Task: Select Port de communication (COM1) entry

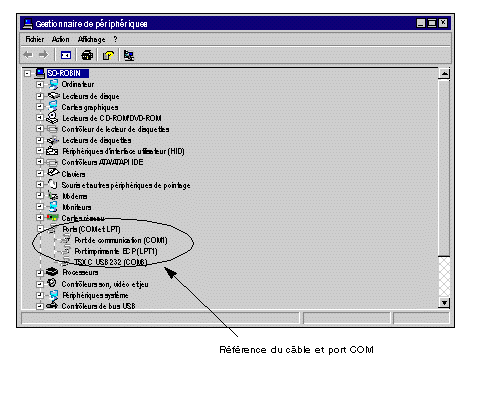Action: click(121, 240)
